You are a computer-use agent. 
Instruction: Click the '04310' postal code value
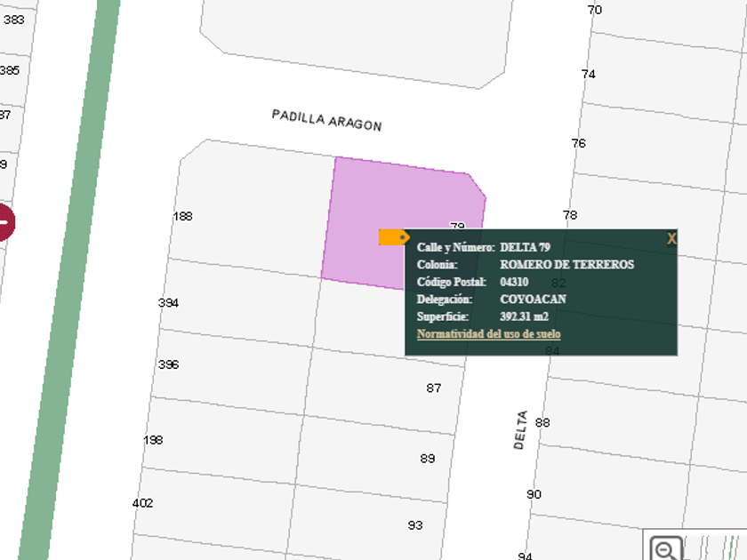[x=514, y=282]
